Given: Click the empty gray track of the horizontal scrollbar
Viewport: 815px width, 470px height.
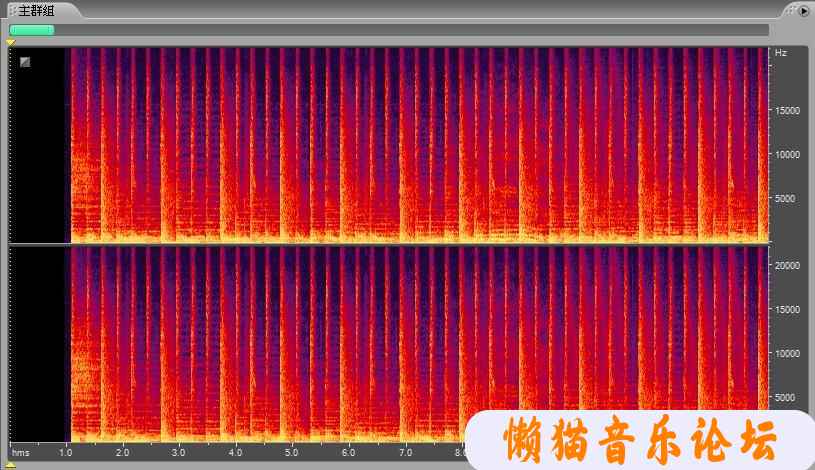Looking at the screenshot, I should coord(400,30).
